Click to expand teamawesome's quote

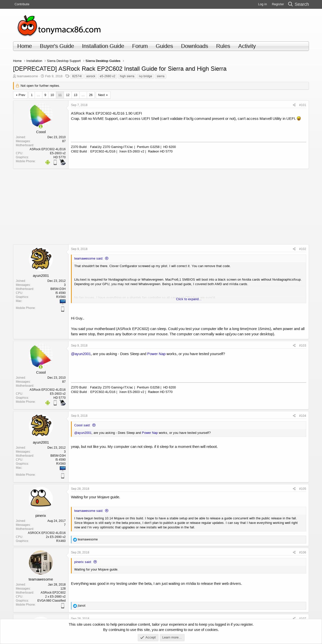coord(189,299)
